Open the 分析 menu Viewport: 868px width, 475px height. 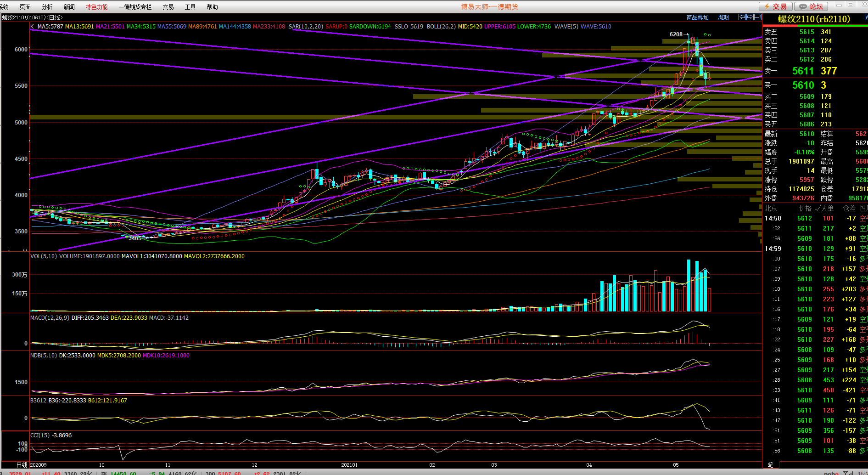(47, 7)
